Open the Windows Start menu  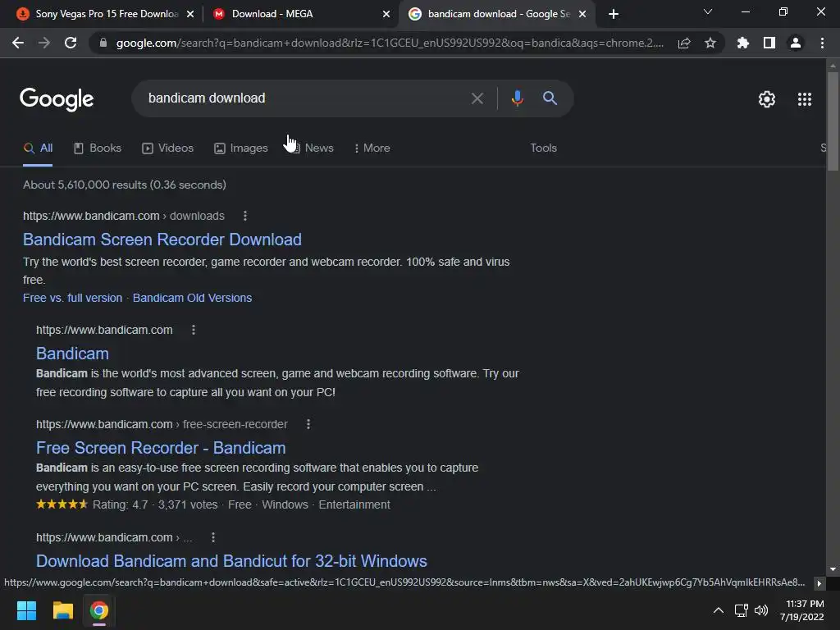(26, 610)
